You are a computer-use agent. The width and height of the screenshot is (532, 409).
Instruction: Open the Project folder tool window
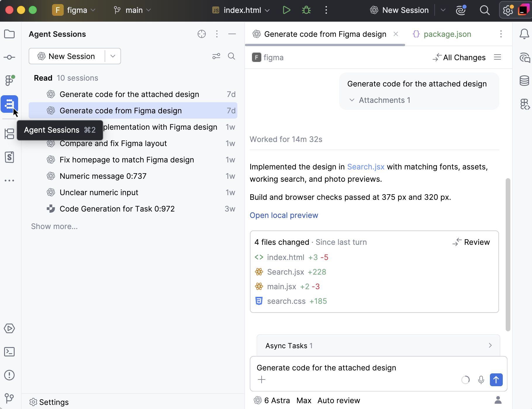[x=9, y=34]
